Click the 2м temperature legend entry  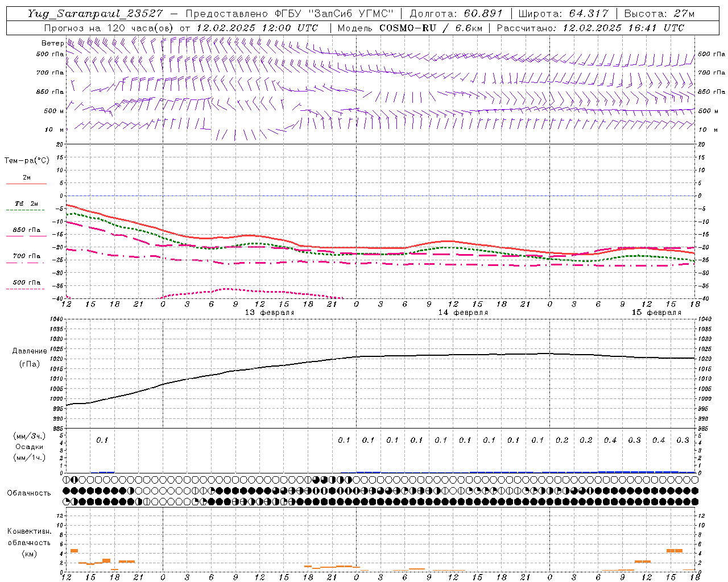coord(26,177)
